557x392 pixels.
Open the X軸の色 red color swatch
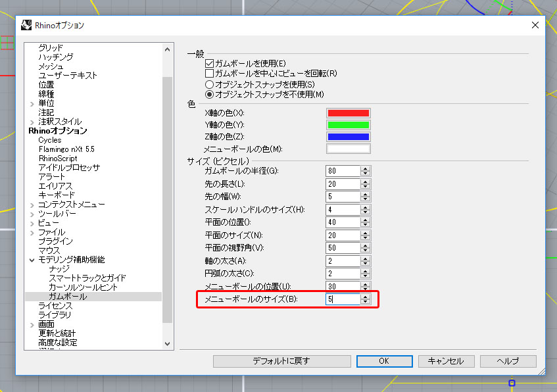[348, 113]
